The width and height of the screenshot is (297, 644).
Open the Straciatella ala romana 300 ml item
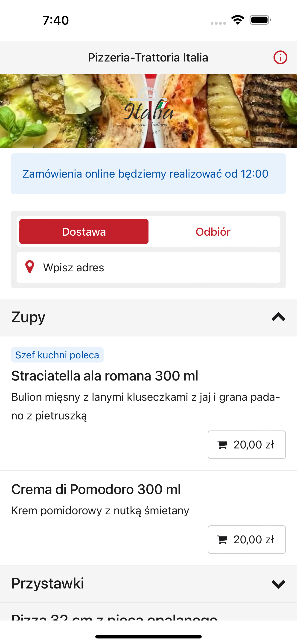[105, 376]
